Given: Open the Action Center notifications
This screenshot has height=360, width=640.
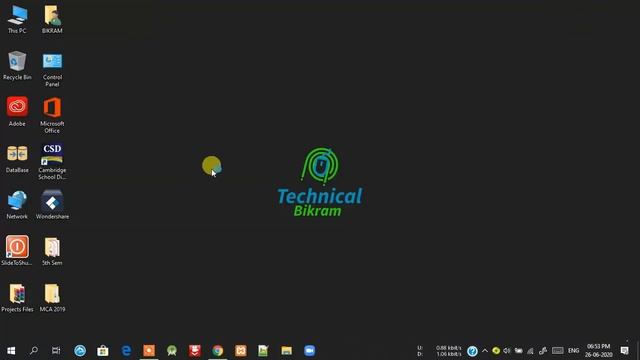Looking at the screenshot, I should click(624, 351).
